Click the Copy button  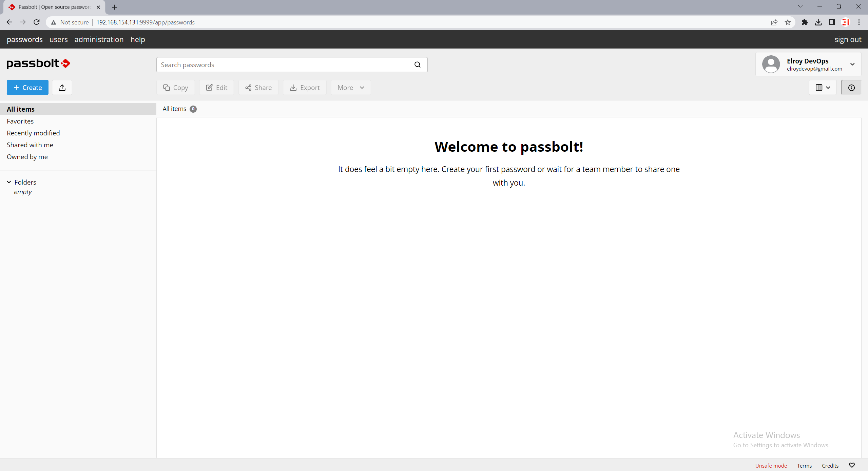pos(176,88)
